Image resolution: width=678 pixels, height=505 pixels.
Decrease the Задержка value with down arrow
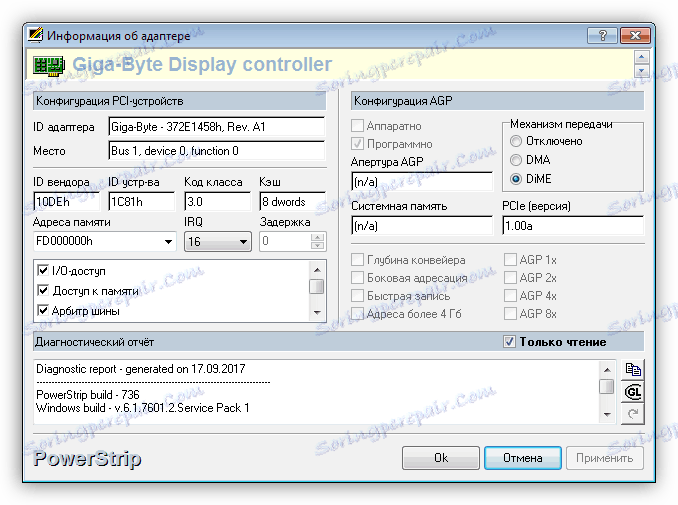point(317,246)
